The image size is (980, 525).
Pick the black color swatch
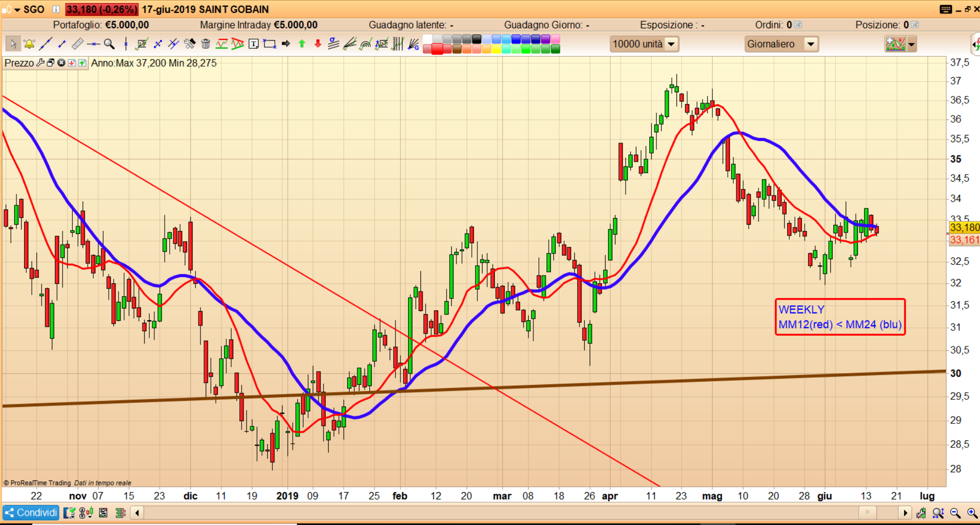(x=477, y=39)
